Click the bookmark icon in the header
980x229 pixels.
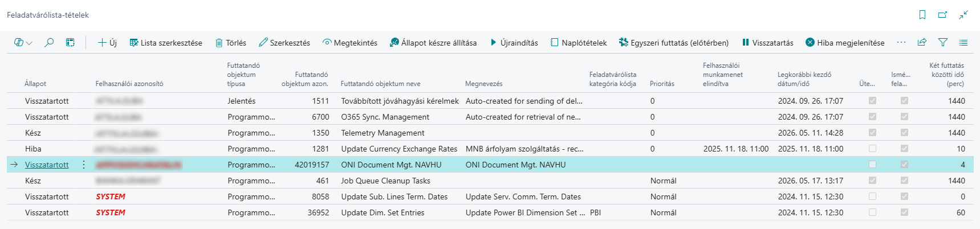click(922, 15)
